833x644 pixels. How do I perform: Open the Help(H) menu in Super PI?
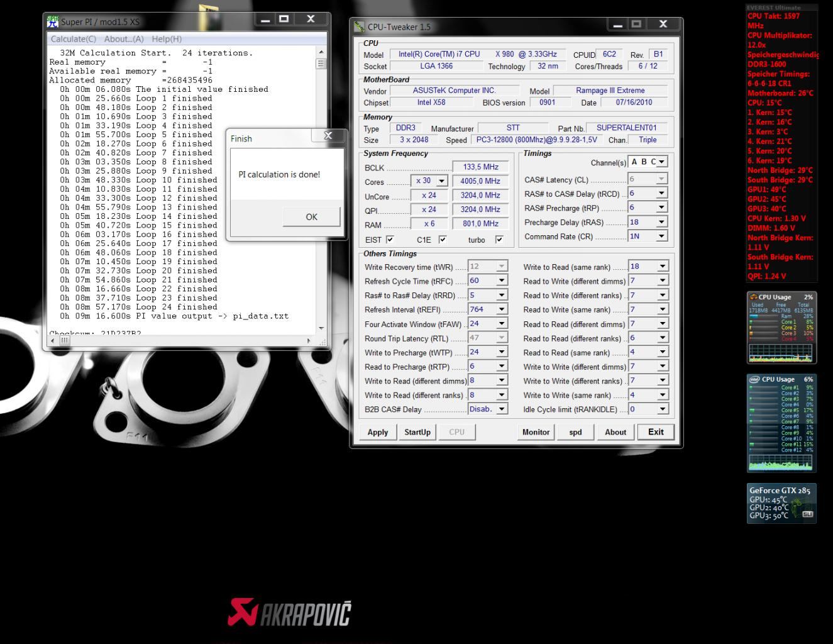167,39
